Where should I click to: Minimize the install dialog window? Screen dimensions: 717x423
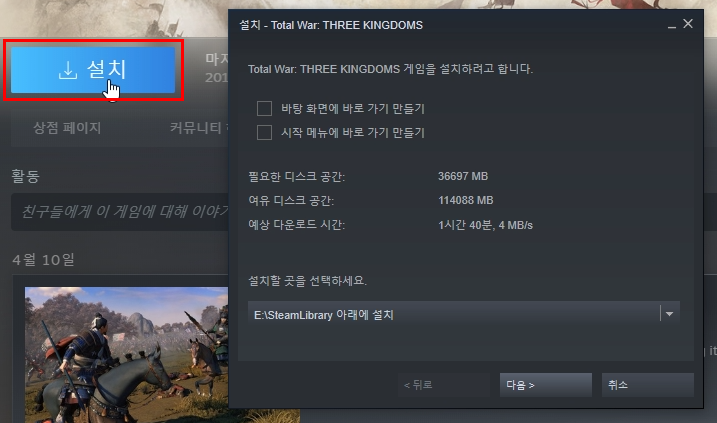(x=671, y=25)
